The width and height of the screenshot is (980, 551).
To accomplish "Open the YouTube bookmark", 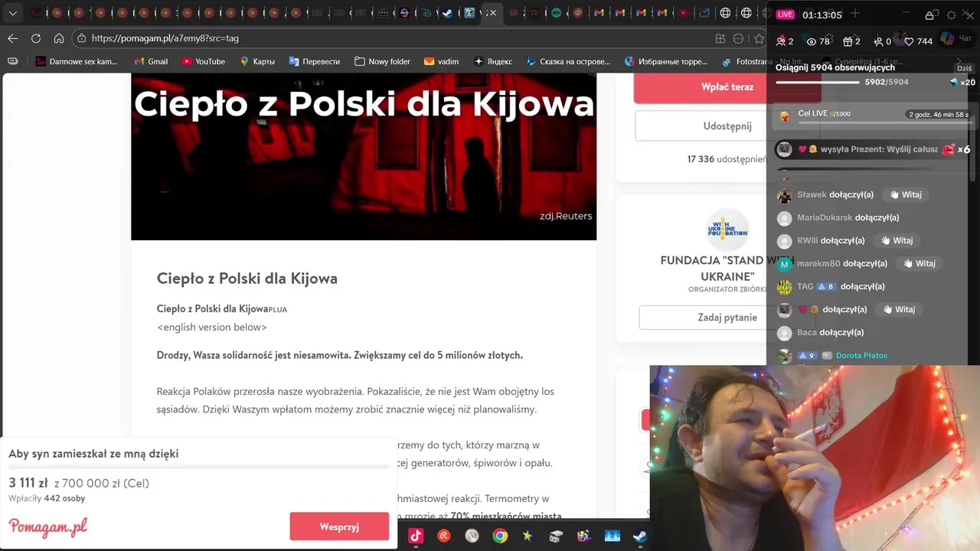I will click(x=204, y=61).
